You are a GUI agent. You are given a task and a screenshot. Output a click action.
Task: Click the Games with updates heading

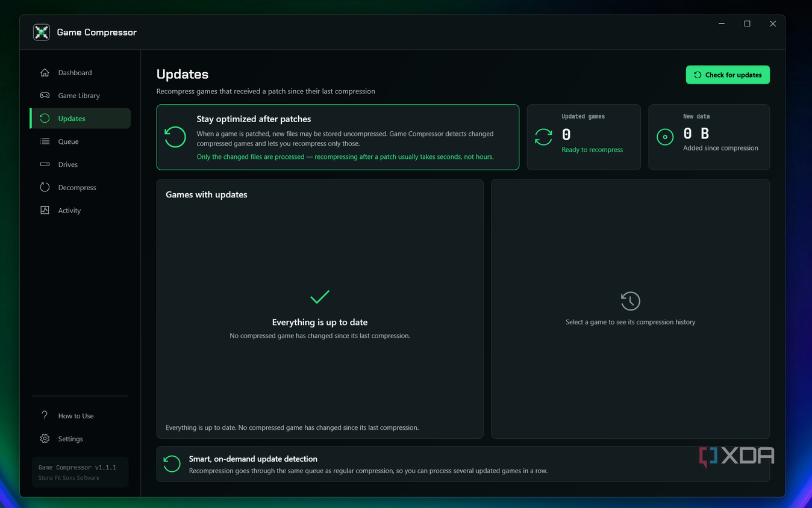tap(207, 194)
